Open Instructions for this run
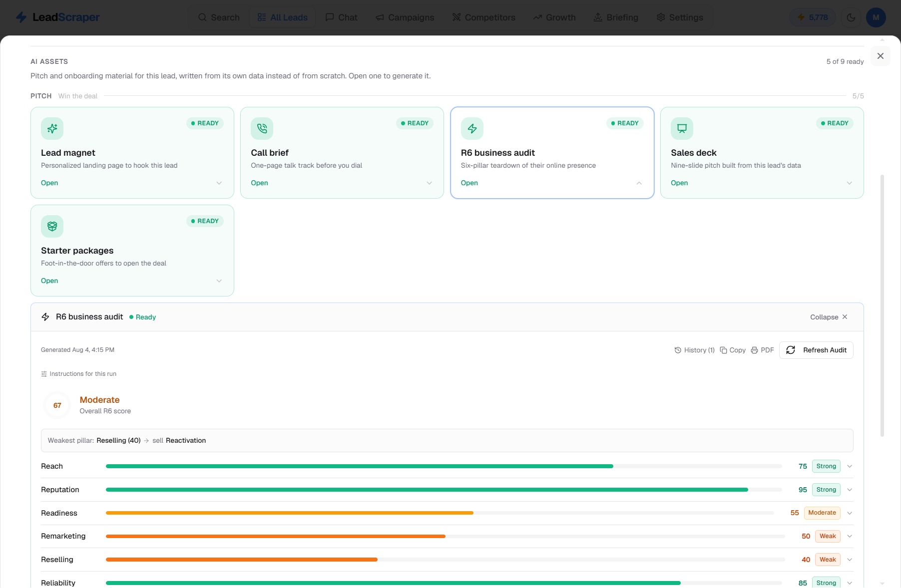 [x=79, y=374]
